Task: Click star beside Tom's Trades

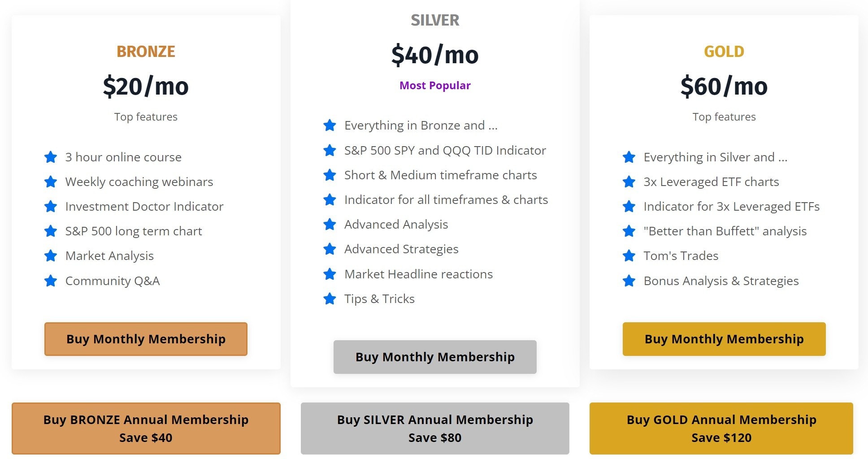Action: coord(629,256)
